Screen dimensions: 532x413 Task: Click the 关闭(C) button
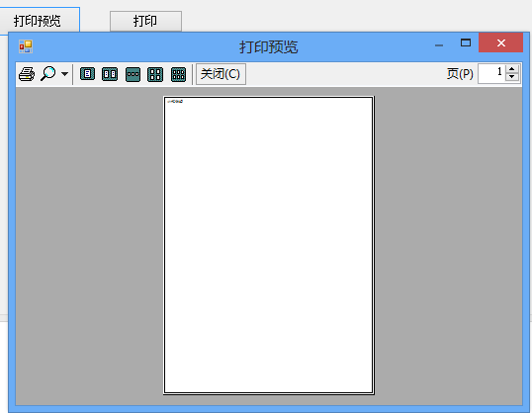point(221,74)
